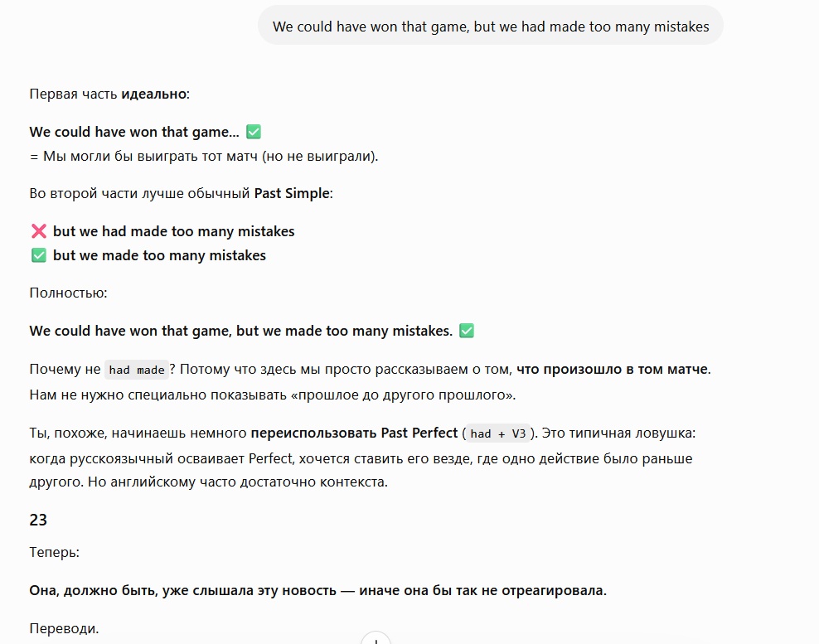Click the bold word 'идеально'
Screen dimensions: 819x644
153,94
